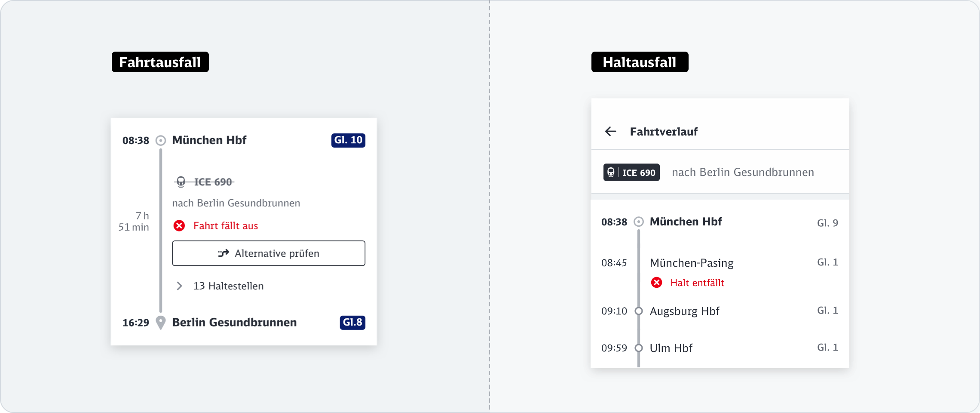Click the Fahrtverlauf header title

664,132
